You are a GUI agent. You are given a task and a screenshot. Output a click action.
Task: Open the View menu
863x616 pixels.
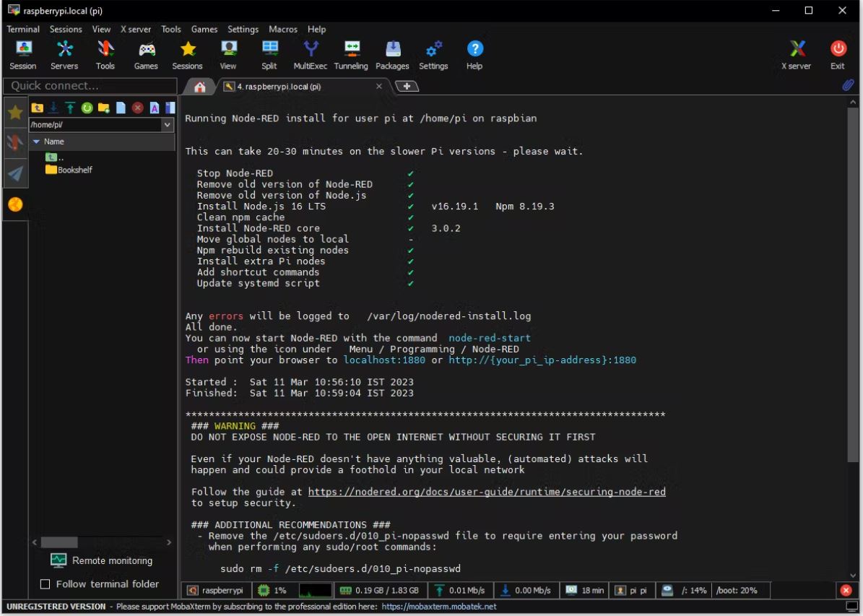click(x=101, y=29)
